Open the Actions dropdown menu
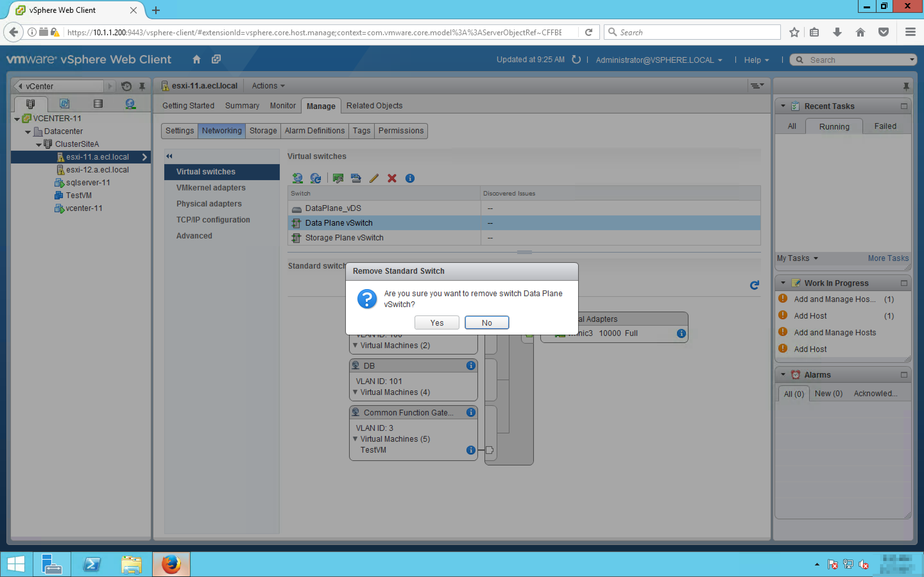Viewport: 924px width, 577px height. [268, 86]
